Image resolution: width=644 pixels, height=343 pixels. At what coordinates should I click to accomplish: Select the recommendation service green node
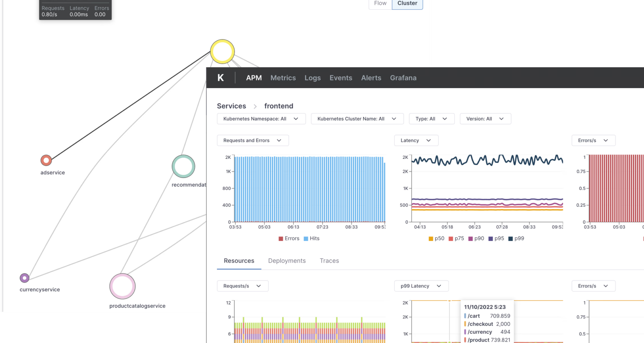[183, 166]
